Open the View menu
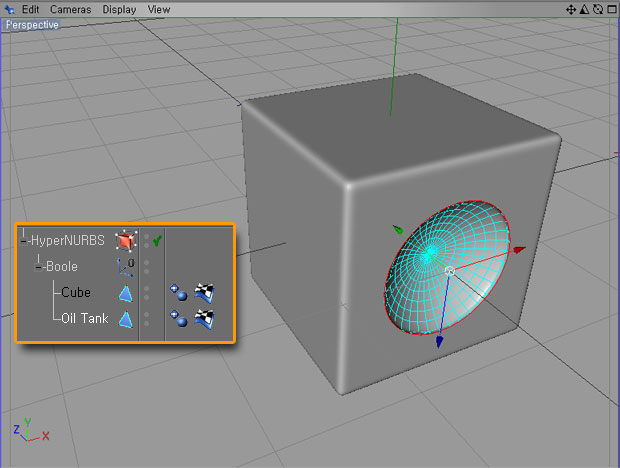Screen dimensions: 620x468 click(159, 9)
